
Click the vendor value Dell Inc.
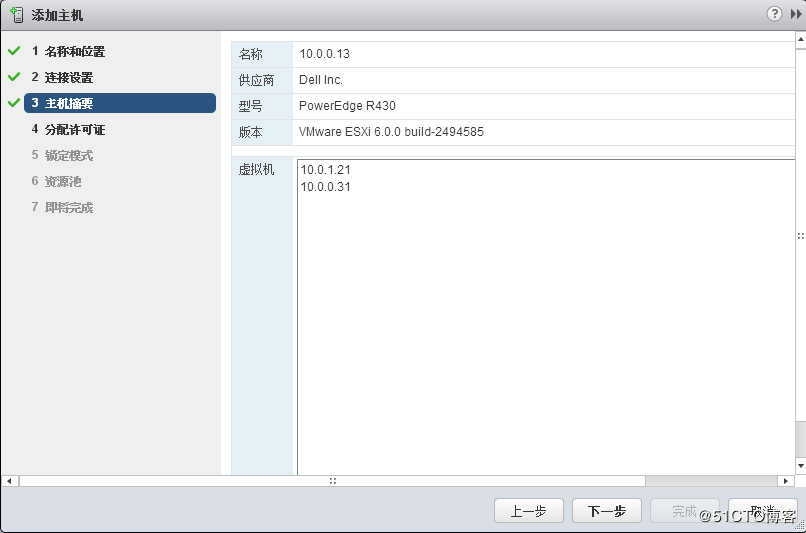[x=321, y=80]
